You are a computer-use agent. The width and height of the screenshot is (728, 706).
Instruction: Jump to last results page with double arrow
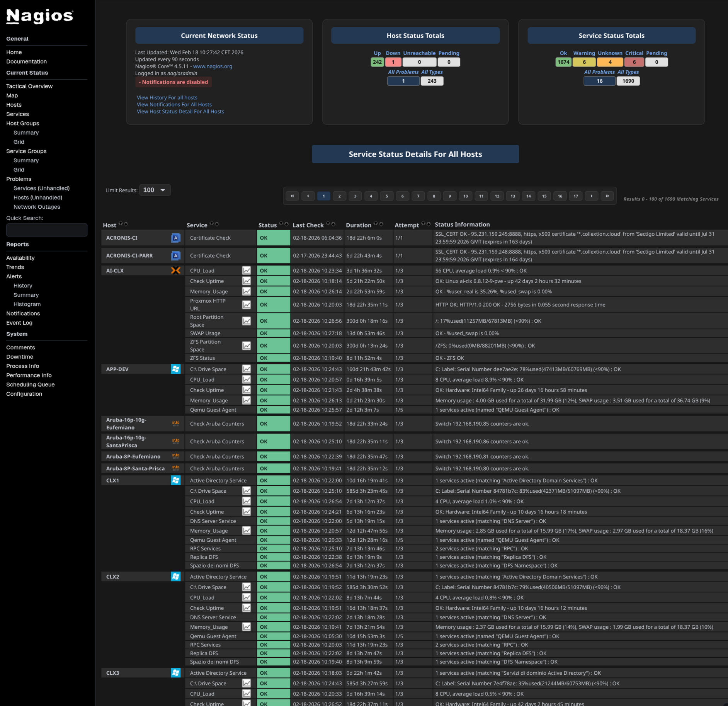click(x=607, y=196)
